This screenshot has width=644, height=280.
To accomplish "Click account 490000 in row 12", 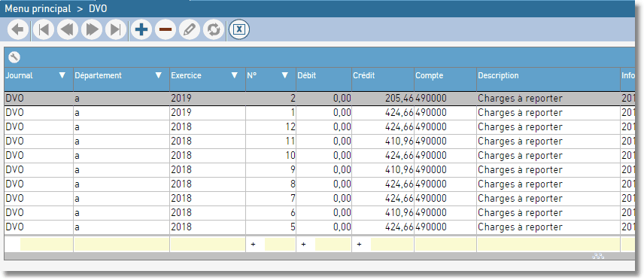I will pyautogui.click(x=431, y=127).
